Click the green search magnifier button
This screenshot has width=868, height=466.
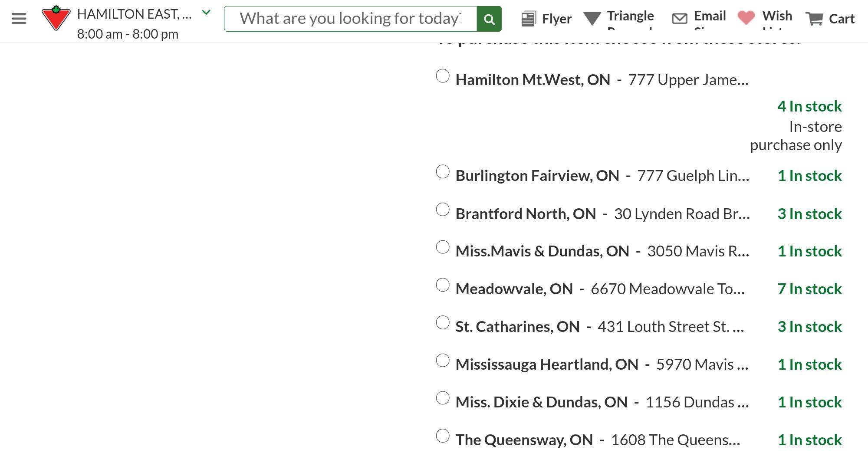point(489,19)
